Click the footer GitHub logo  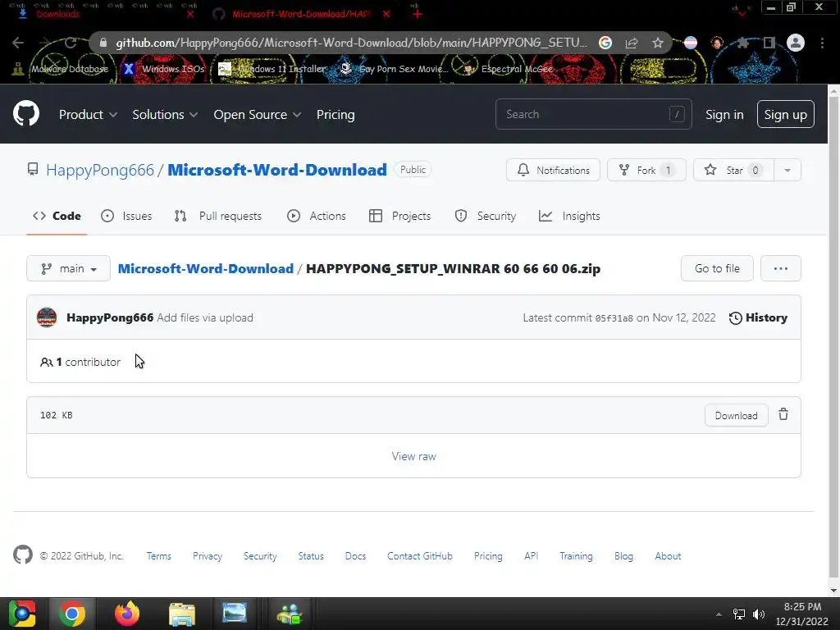pos(23,555)
